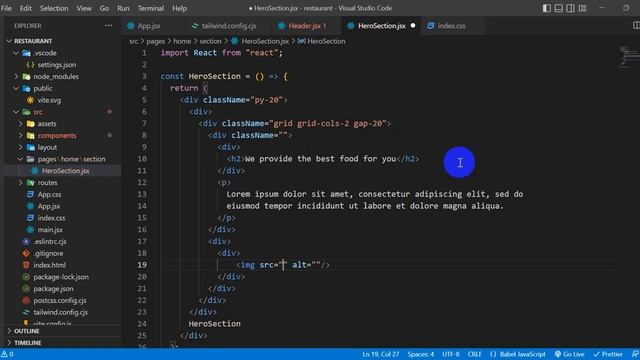Collapse public folder chevron
Image resolution: width=640 pixels, height=360 pixels.
click(x=16, y=89)
